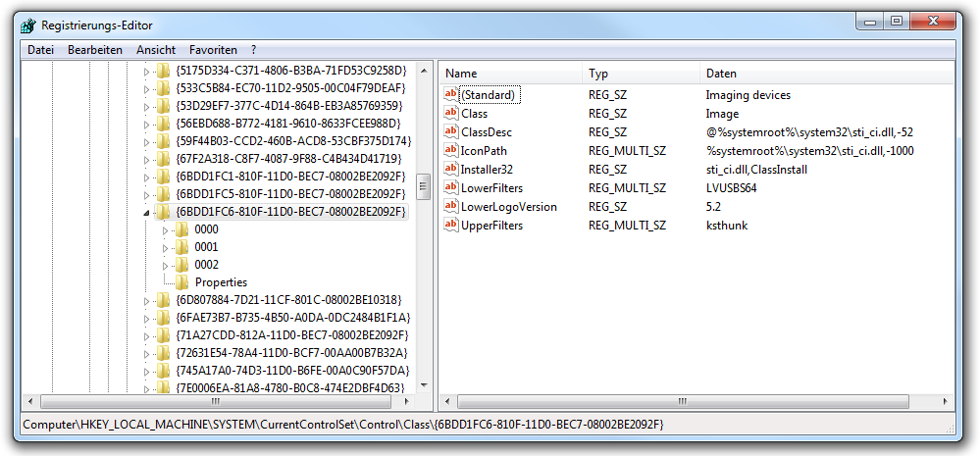Viewport: 980px width, 456px height.
Task: Collapse the {6BDD1FC6-810F-11D0-BEC7-08002BE2092F} key
Action: click(147, 213)
